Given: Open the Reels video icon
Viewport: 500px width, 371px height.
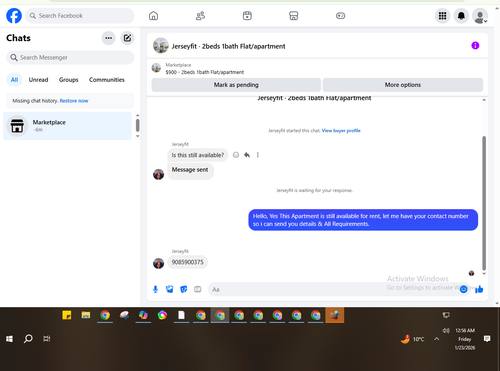Looking at the screenshot, I should pyautogui.click(x=247, y=16).
